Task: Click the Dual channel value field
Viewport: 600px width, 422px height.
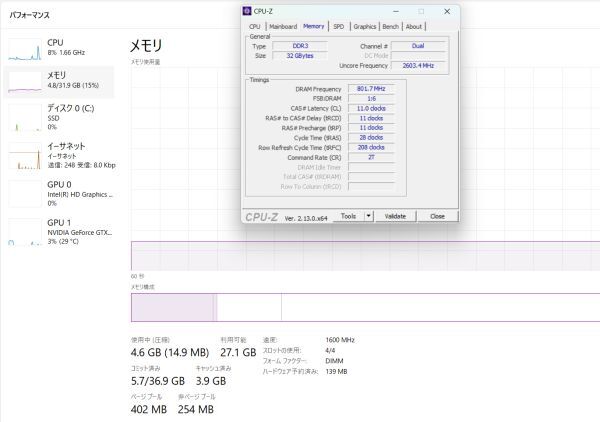Action: point(418,46)
